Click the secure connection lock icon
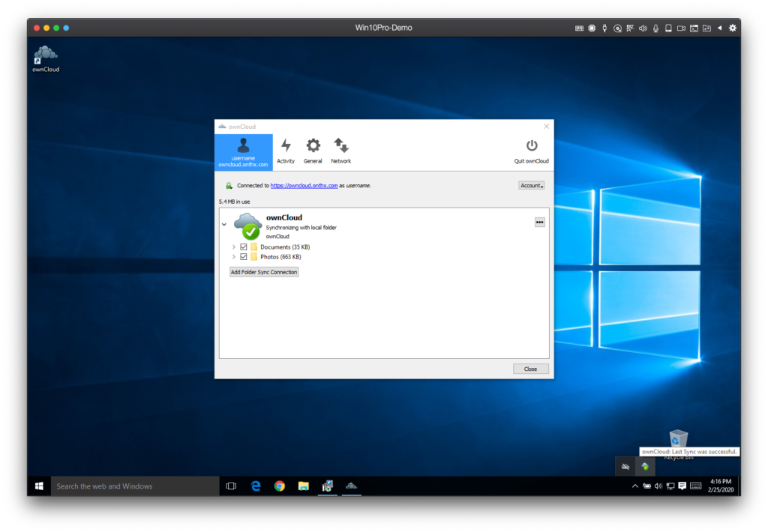This screenshot has width=768, height=532. 229,186
